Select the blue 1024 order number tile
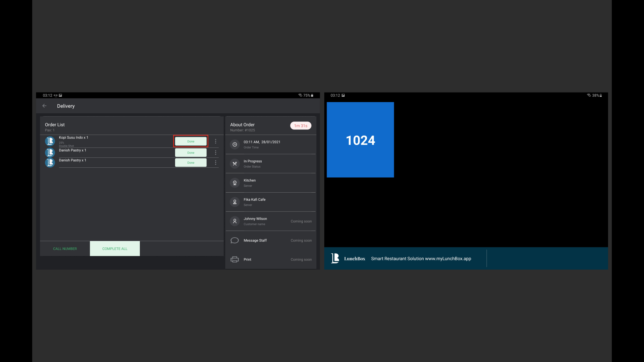 click(x=360, y=140)
